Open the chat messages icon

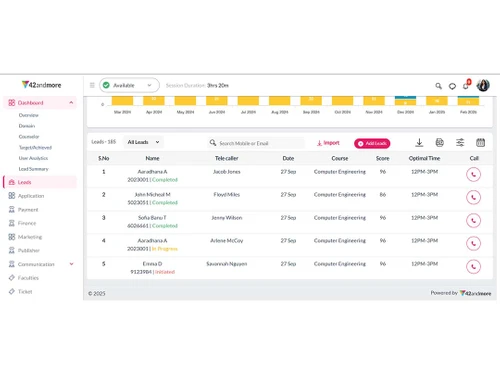tap(452, 86)
